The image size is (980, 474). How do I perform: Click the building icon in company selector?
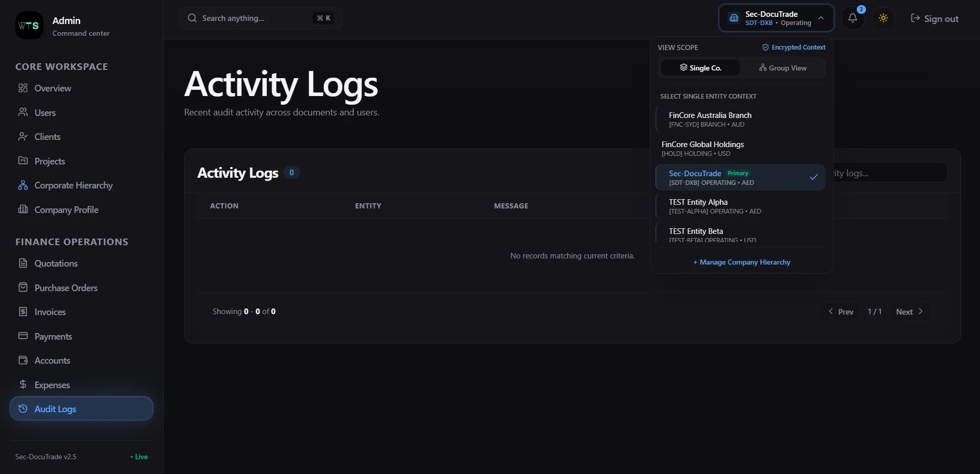(734, 18)
